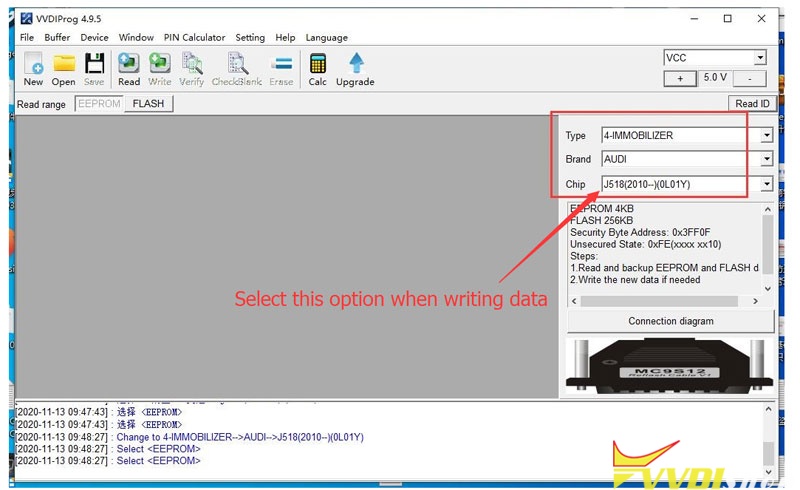
Task: Open the Buffer menu
Action: 57,37
